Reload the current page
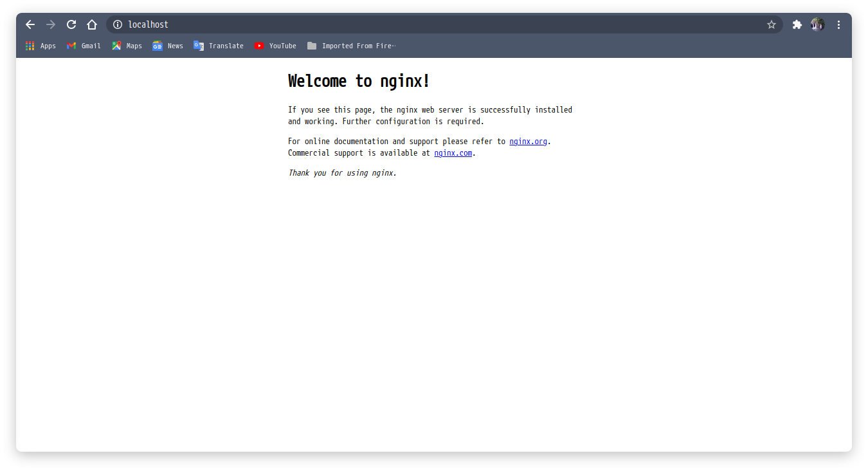The height and width of the screenshot is (471, 868). point(71,24)
